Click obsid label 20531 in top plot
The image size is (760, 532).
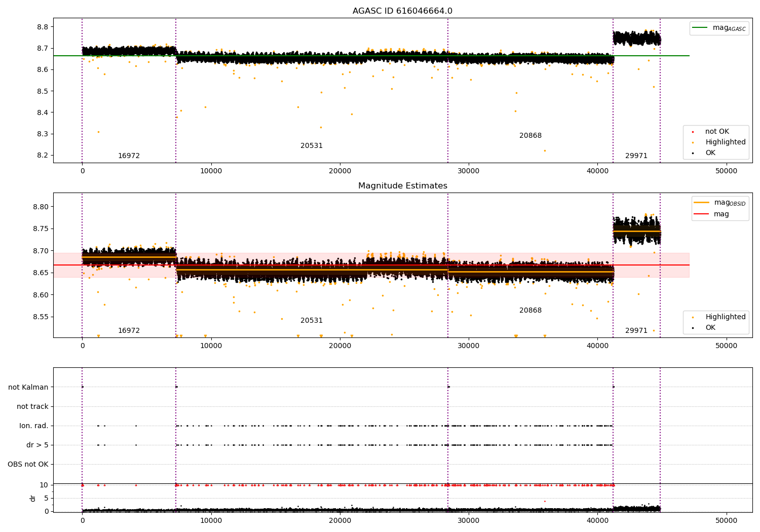pyautogui.click(x=312, y=146)
